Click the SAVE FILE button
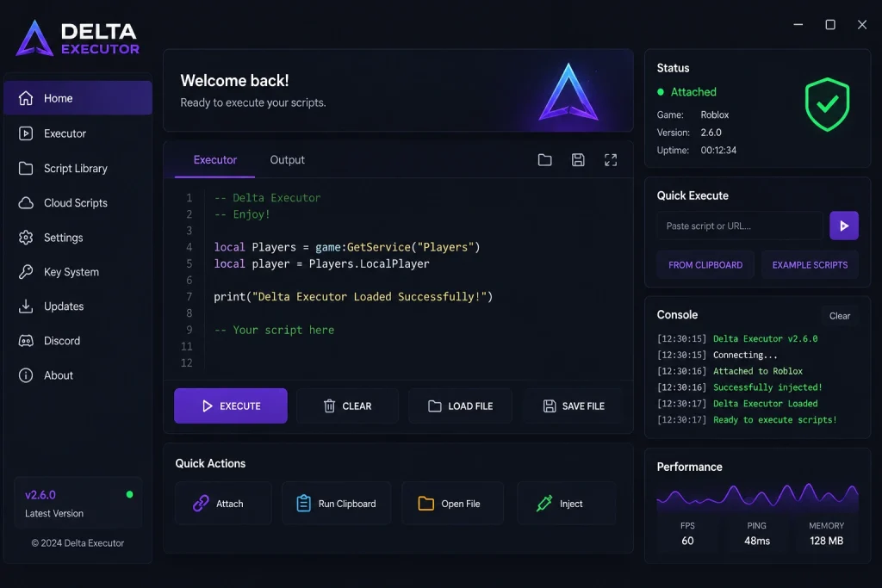The image size is (882, 588). (x=573, y=405)
